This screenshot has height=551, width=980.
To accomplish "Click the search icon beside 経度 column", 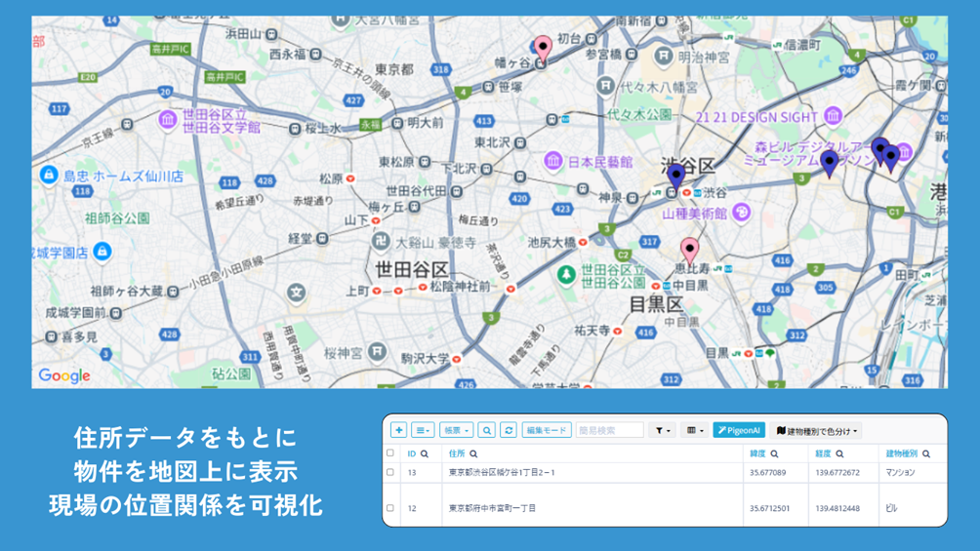I will 840,454.
